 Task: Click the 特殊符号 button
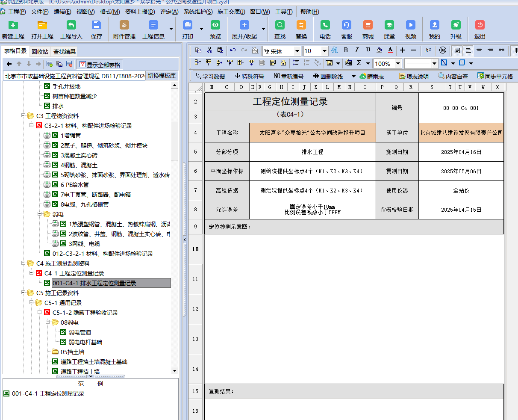[250, 77]
